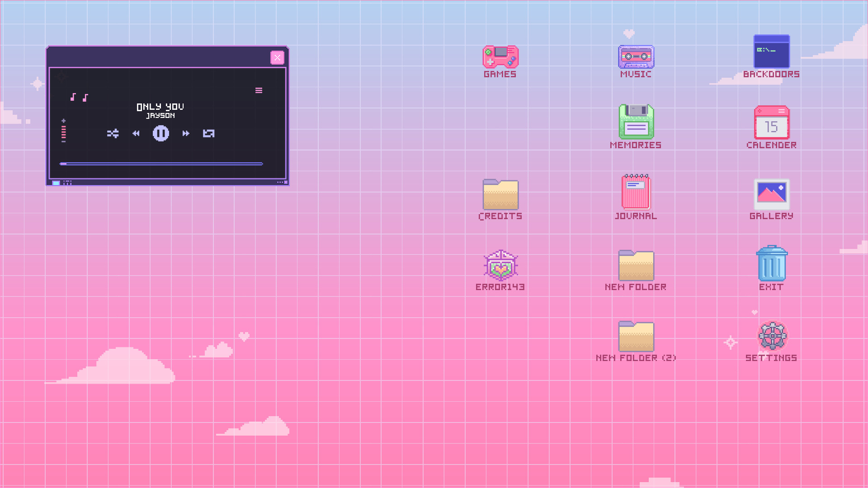Toggle repeat mode in the music player
868x488 pixels.
[208, 133]
